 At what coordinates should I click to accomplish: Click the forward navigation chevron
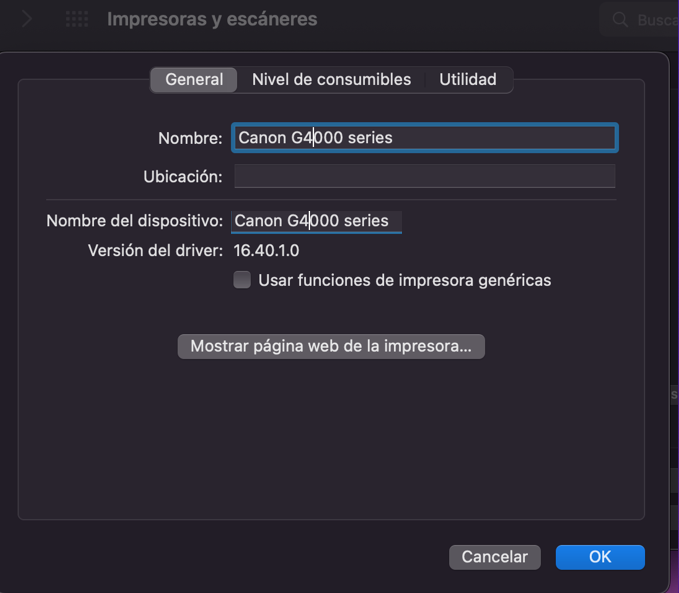[x=27, y=19]
